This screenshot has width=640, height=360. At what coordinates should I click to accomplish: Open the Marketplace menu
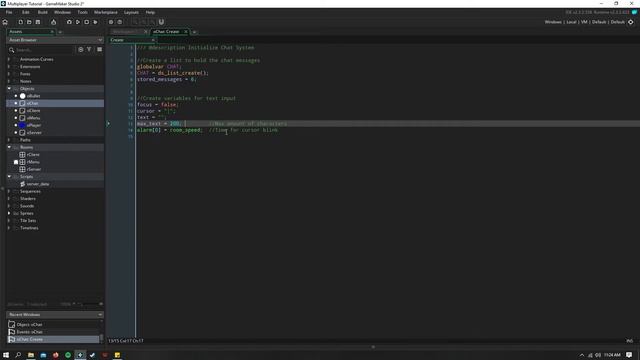(x=106, y=12)
